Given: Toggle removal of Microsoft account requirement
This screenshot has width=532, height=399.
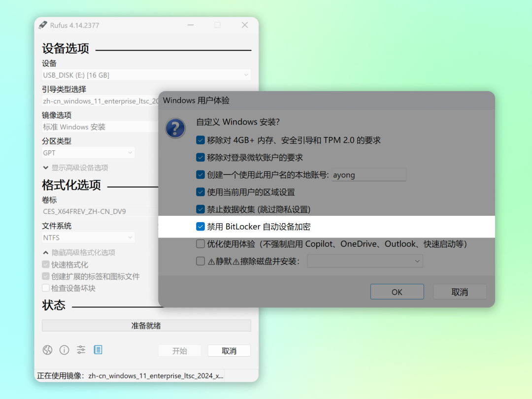Looking at the screenshot, I should (x=200, y=158).
